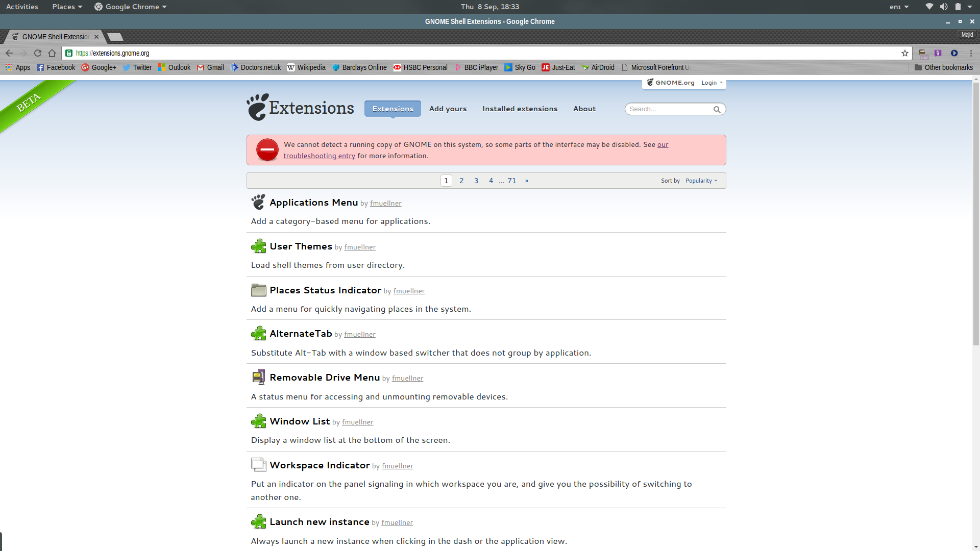This screenshot has width=980, height=551.
Task: Click the mail-counter extension icon in toolbar
Action: tap(923, 54)
